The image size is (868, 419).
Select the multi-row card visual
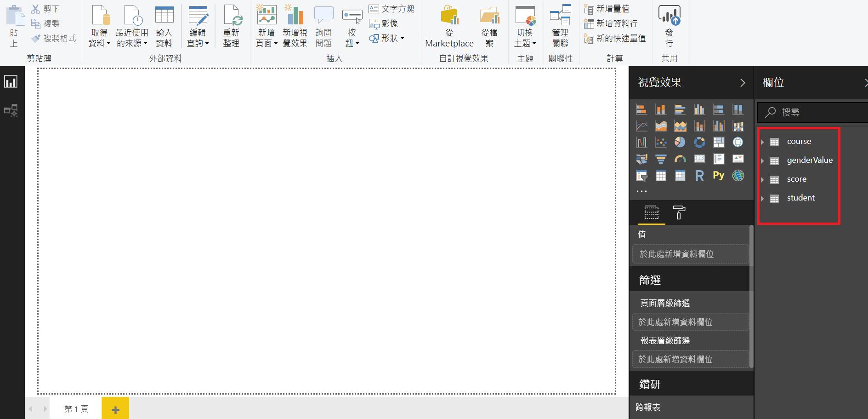719,159
